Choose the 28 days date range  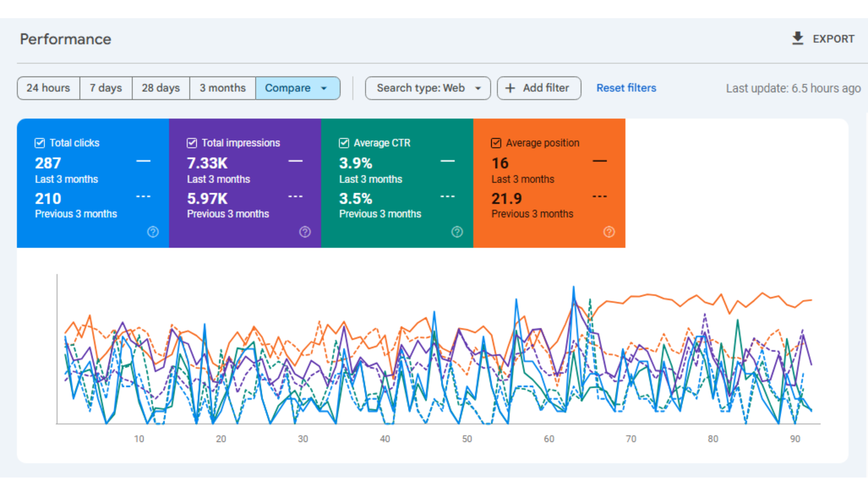coord(161,88)
